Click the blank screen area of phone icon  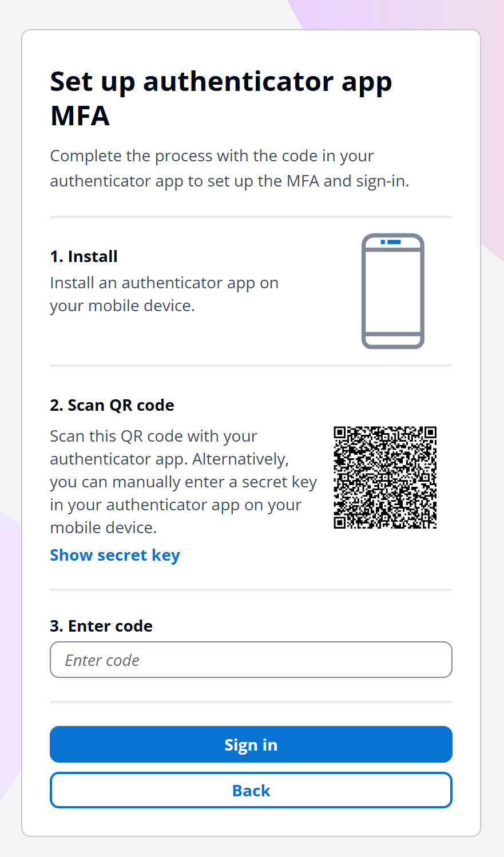coord(393,291)
